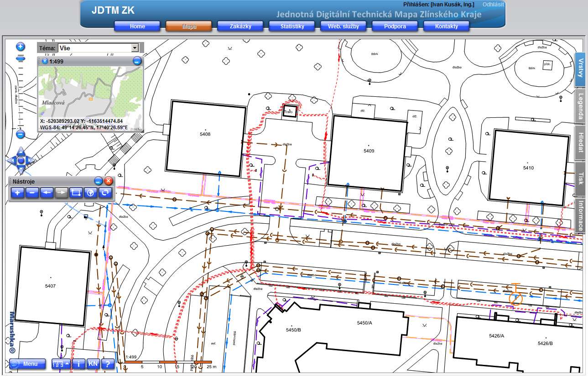588x379 pixels.
Task: Move the zoom slider handle
Action: point(21,58)
